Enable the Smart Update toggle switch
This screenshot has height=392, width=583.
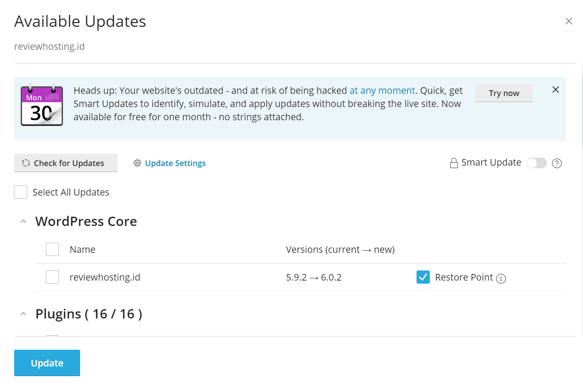[537, 163]
